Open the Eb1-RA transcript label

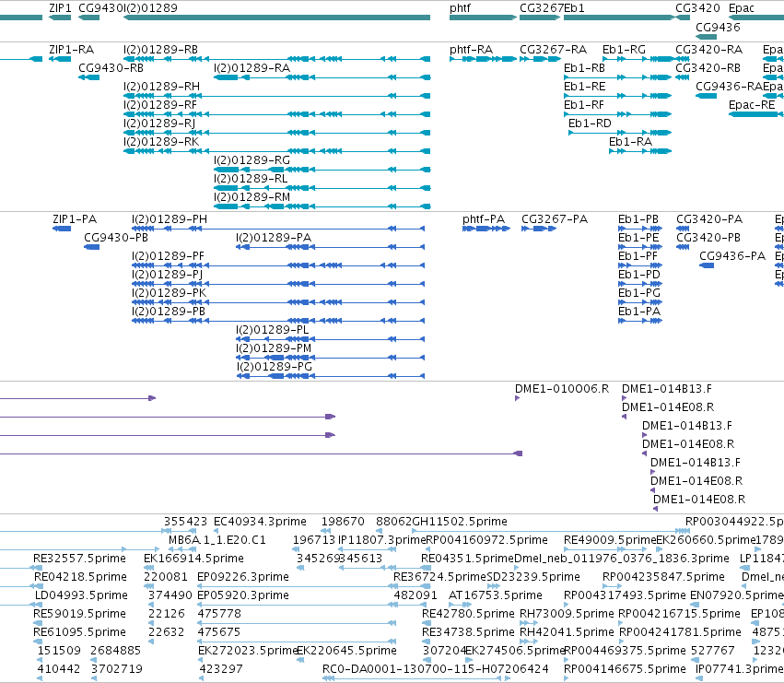630,142
